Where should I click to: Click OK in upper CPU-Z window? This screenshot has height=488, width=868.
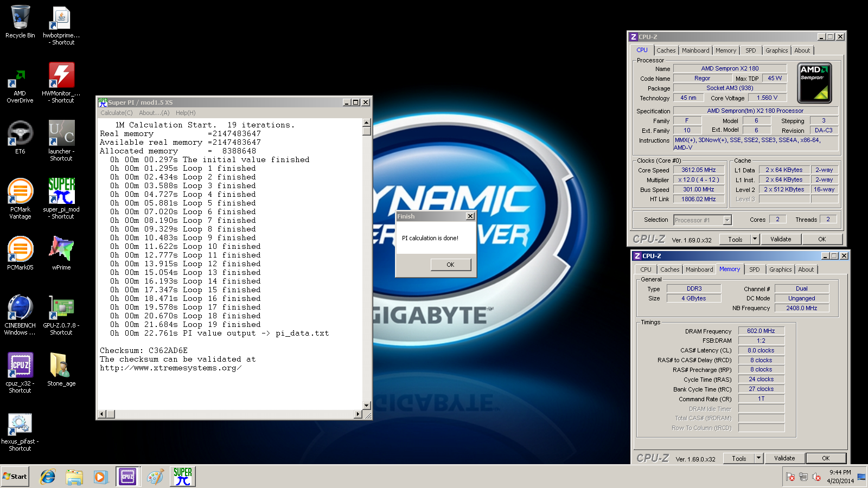click(x=822, y=239)
